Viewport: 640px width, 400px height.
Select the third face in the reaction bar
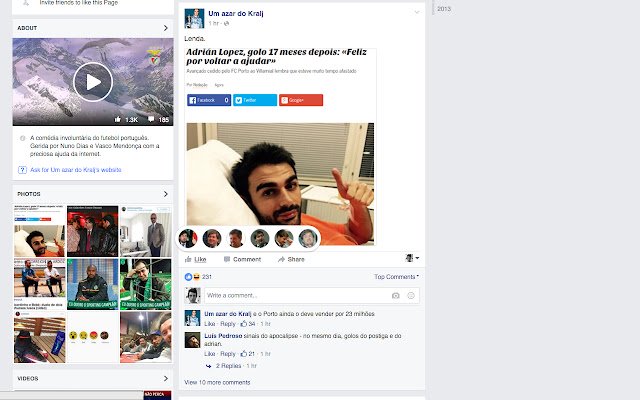(236, 238)
